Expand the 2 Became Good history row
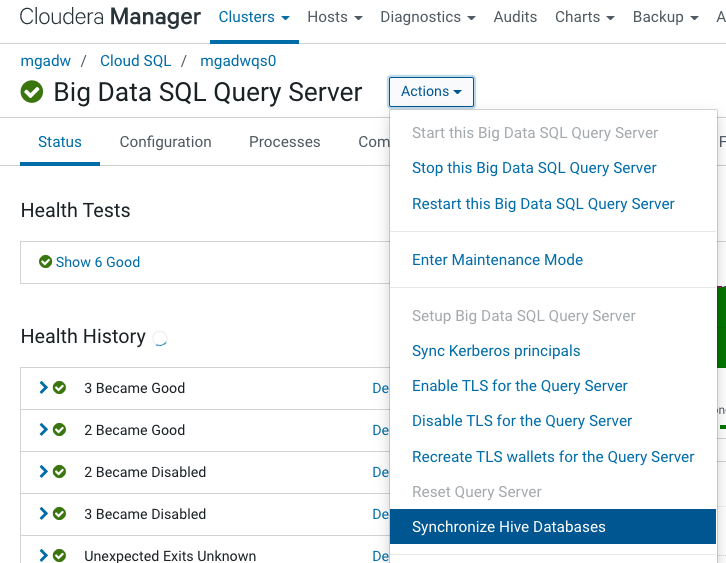Image resolution: width=726 pixels, height=563 pixels. [x=44, y=430]
